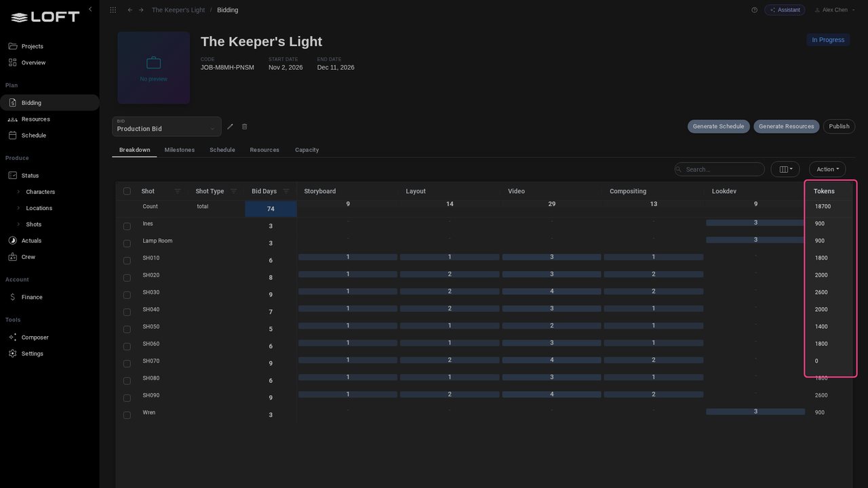Viewport: 868px width, 488px height.
Task: Open the Production Bid dropdown
Action: (167, 127)
